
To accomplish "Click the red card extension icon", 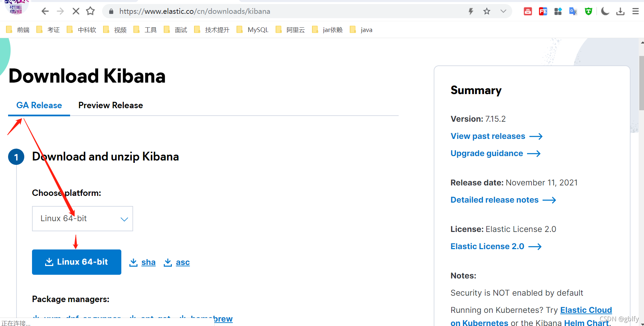I will point(528,11).
